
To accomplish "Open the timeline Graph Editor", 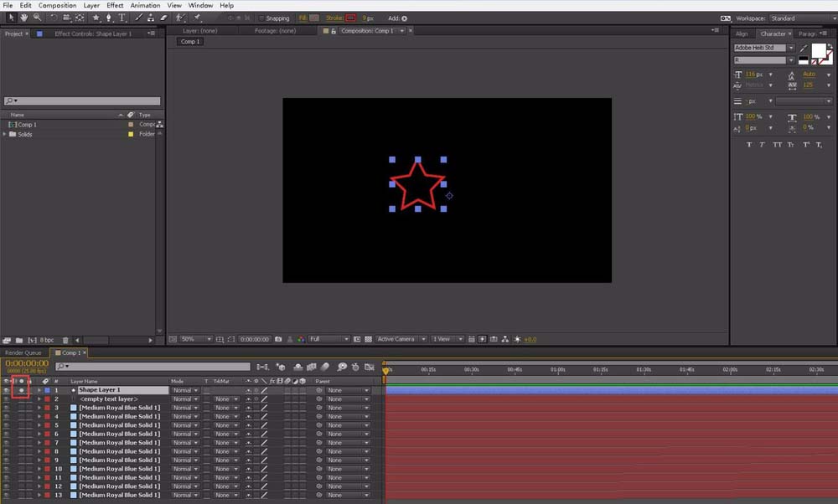I will tap(369, 367).
